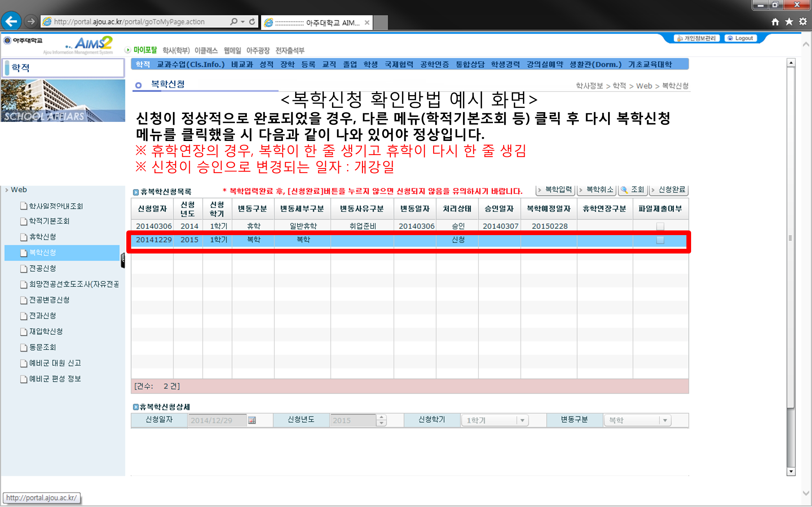Open the 장학 menu item
812x507 pixels.
(287, 65)
